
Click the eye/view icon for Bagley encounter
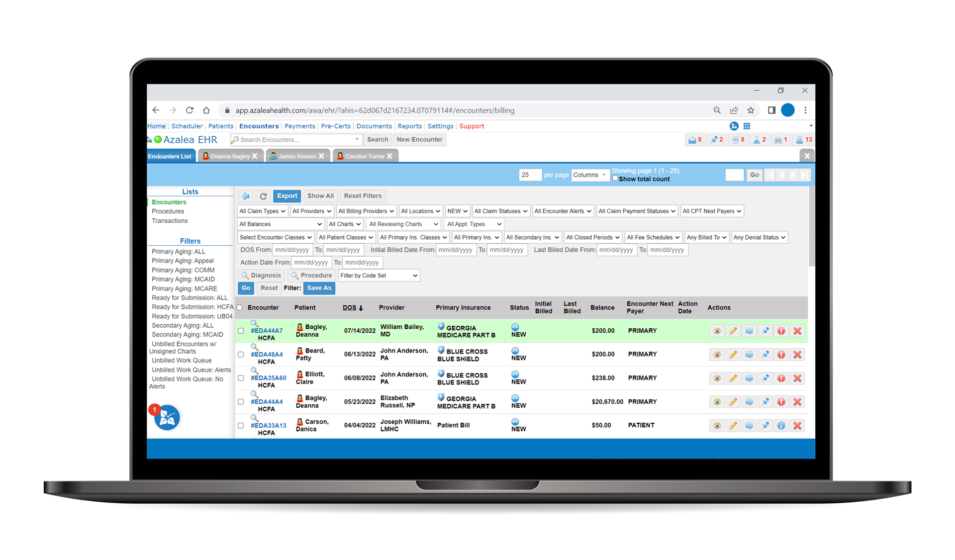coord(717,331)
